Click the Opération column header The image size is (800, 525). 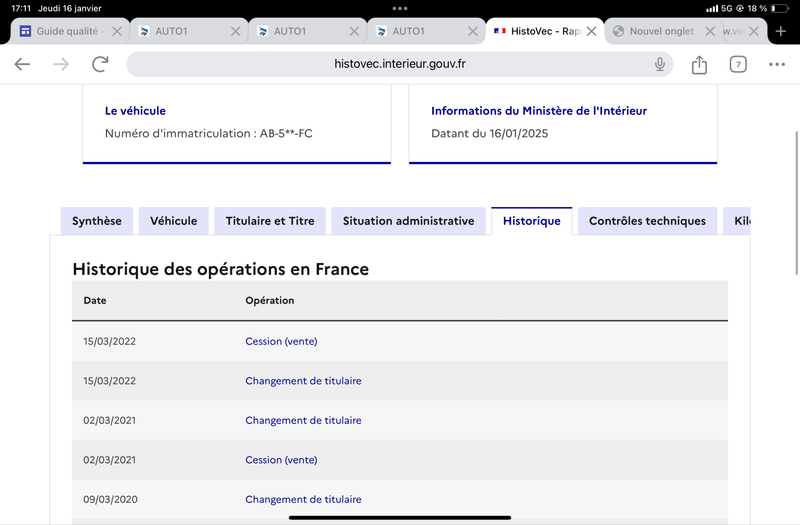pos(269,301)
